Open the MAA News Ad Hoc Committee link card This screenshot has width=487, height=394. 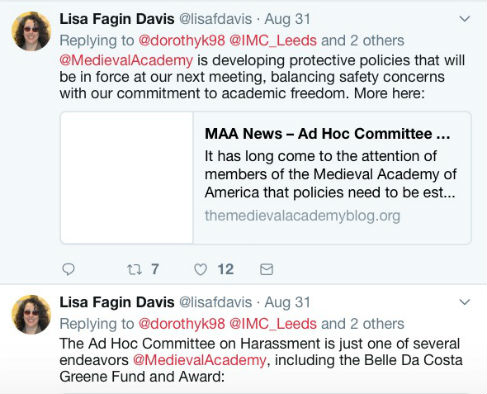(x=266, y=178)
